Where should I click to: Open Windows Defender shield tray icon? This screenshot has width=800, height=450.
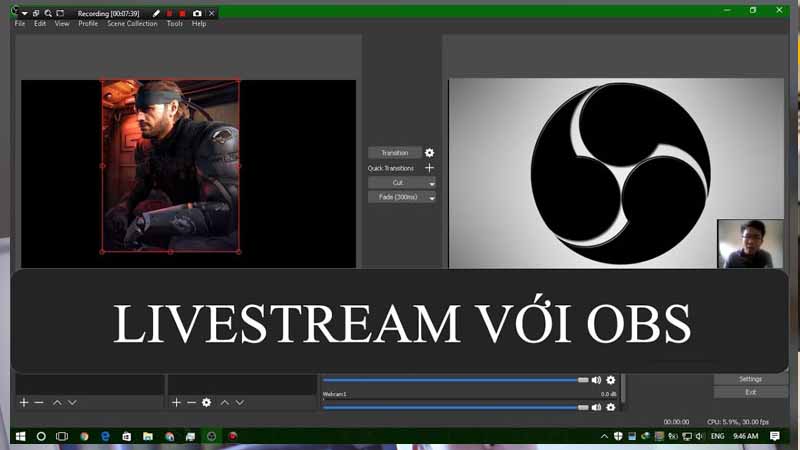click(618, 436)
